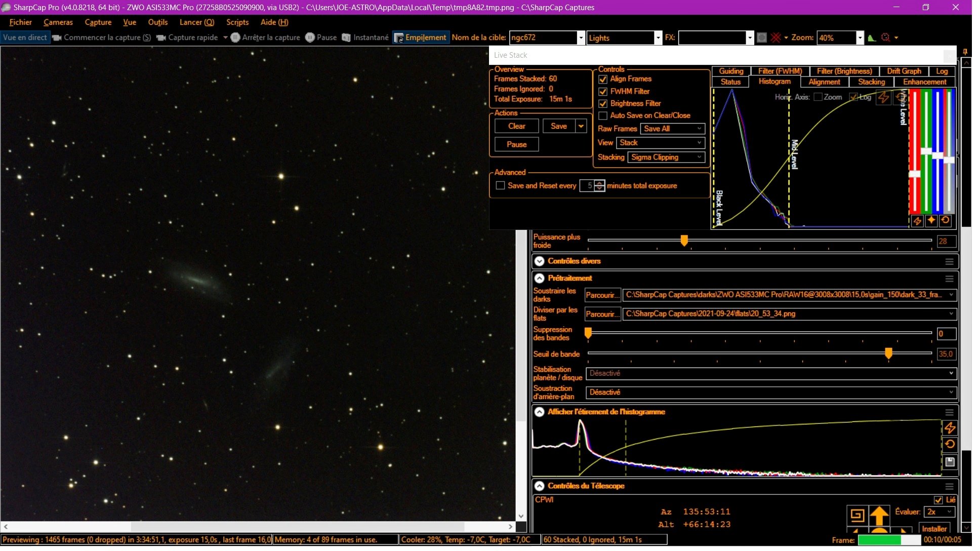
Task: Open the Raw Frames Save All dropdown
Action: click(672, 129)
